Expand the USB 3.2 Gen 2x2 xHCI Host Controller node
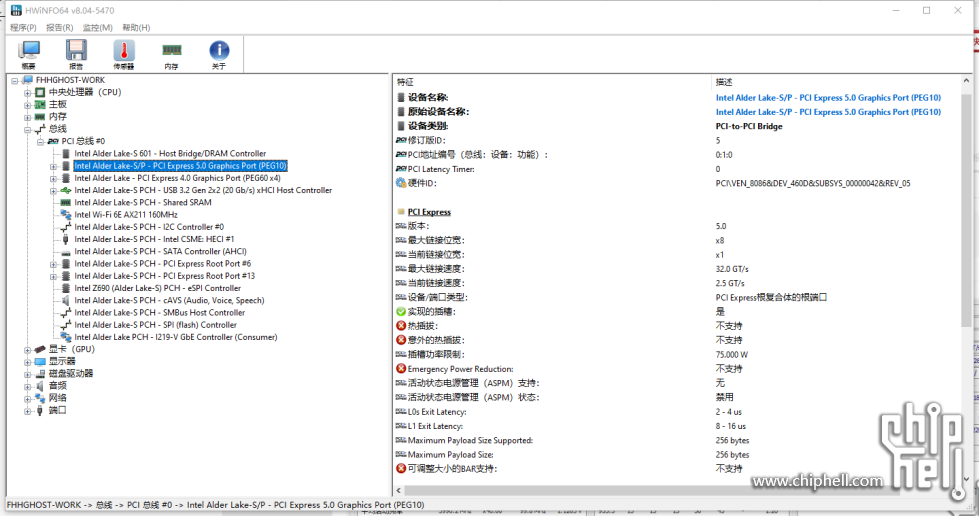This screenshot has width=979, height=516. [53, 191]
